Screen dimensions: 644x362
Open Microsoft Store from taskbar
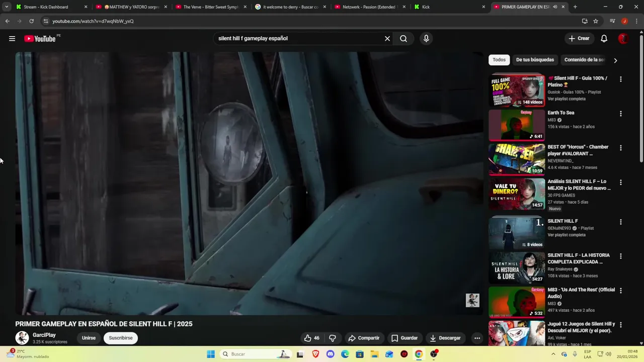(x=359, y=354)
